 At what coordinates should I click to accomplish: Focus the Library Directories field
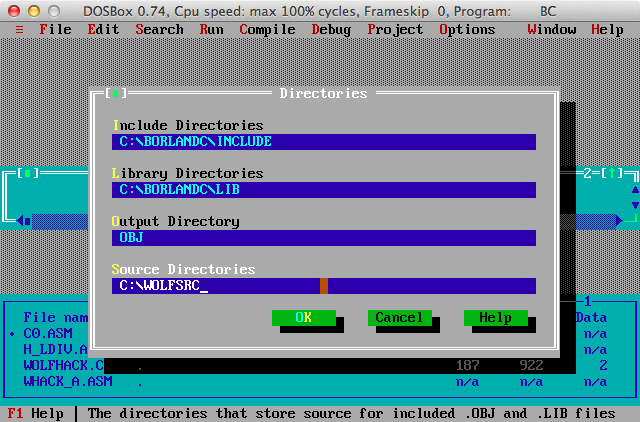(324, 190)
